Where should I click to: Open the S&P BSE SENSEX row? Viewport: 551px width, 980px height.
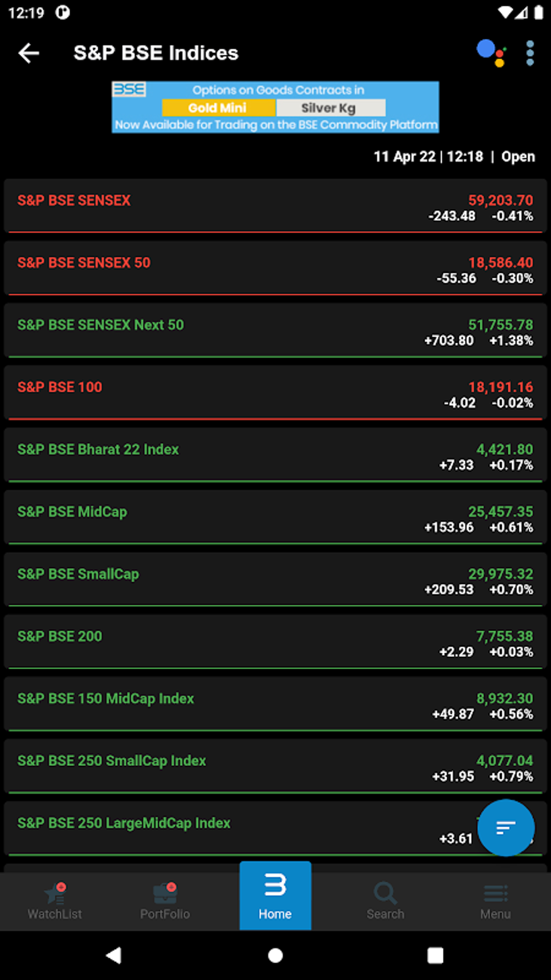(x=275, y=206)
